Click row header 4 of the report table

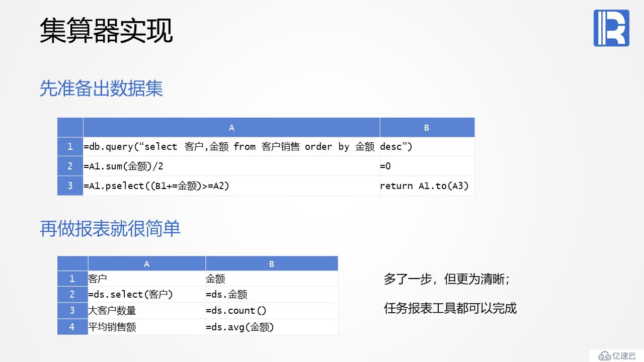tap(72, 327)
